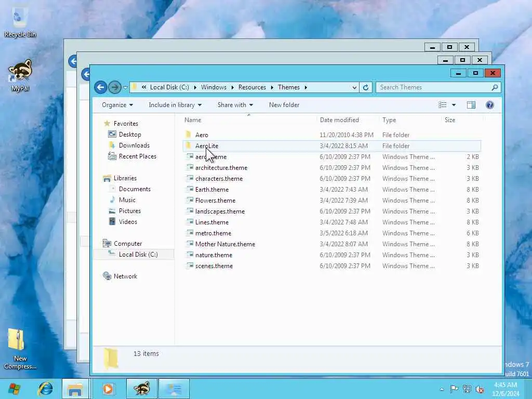The width and height of the screenshot is (532, 399).
Task: Toggle the preview pane
Action: 471,105
